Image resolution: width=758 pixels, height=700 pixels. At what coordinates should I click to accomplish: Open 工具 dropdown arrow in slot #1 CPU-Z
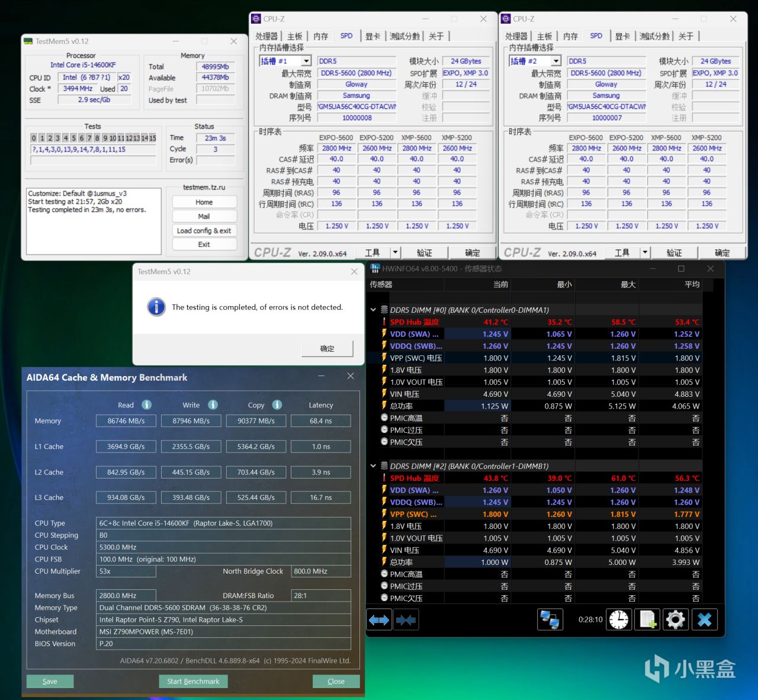pos(395,252)
